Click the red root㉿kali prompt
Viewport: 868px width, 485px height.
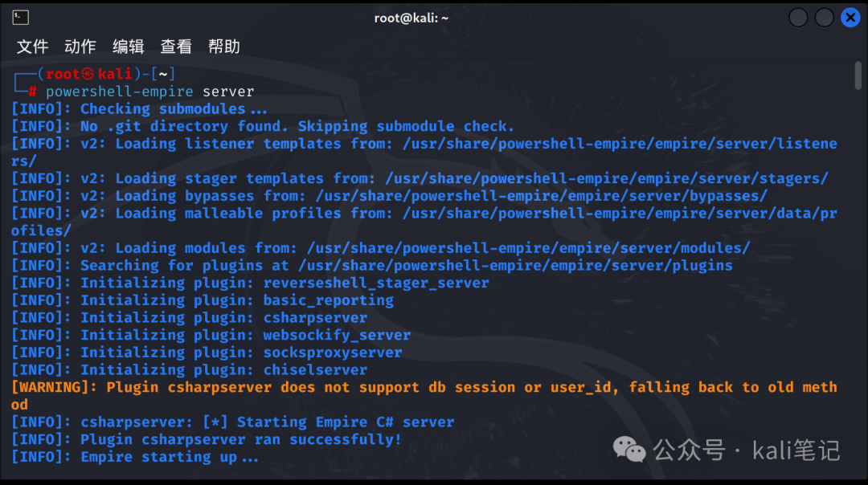[x=88, y=74]
